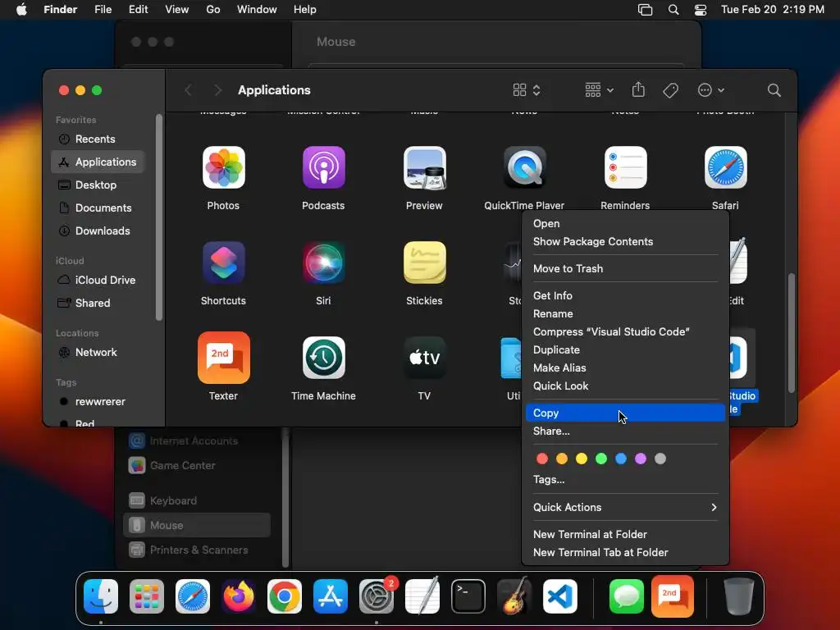Choose Rename in context menu
Screen dimensions: 840x630
click(625, 314)
